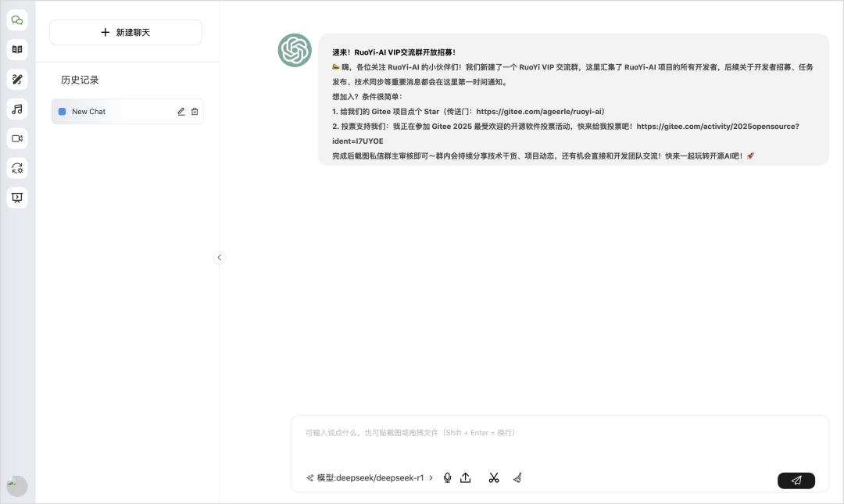Select the New Chat history entry

click(x=127, y=112)
